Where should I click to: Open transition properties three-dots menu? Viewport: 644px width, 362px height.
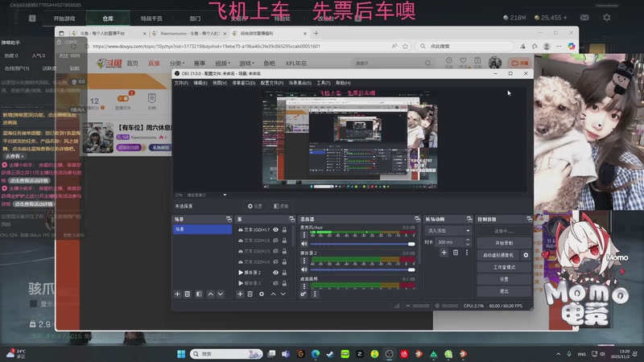(467, 253)
